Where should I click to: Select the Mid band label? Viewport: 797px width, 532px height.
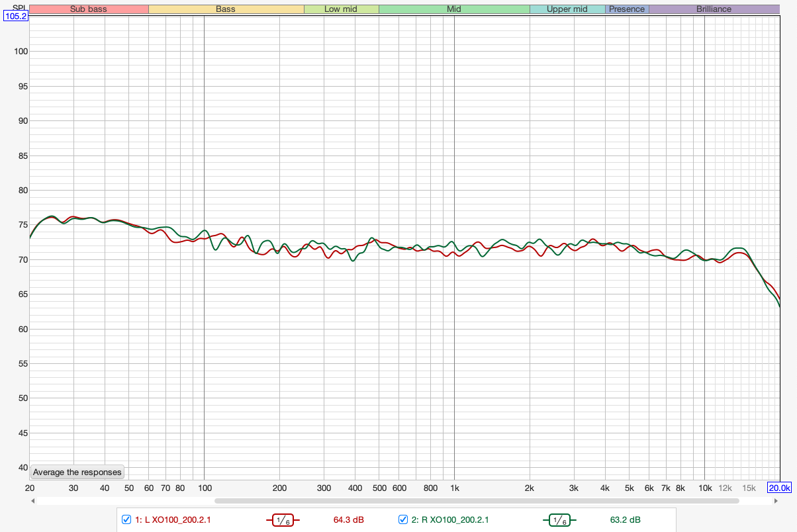(454, 9)
